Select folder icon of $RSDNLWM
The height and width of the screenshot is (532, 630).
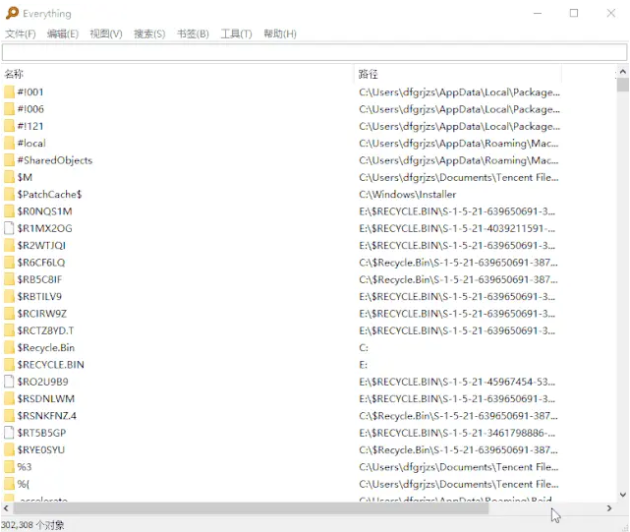coord(9,399)
